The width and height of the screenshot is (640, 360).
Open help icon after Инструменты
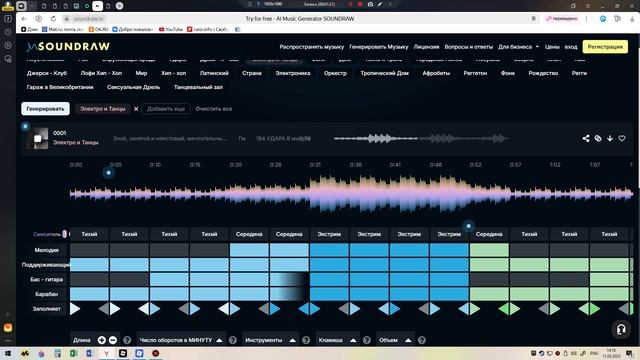coord(306,340)
